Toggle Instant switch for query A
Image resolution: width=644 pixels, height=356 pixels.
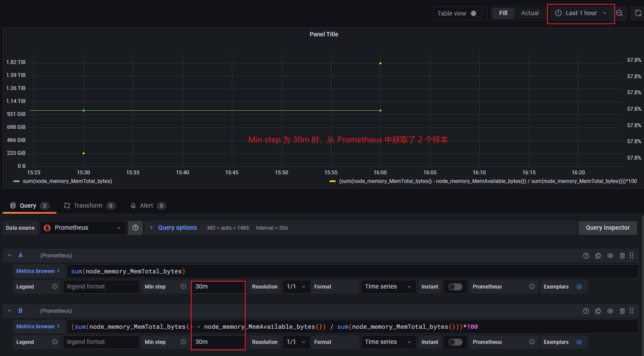[x=455, y=287]
